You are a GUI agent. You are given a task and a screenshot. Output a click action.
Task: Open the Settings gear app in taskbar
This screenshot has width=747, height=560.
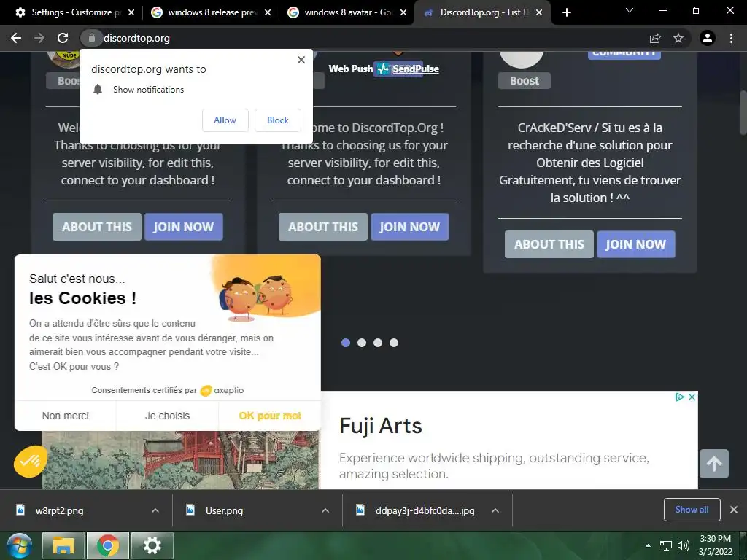coord(152,545)
